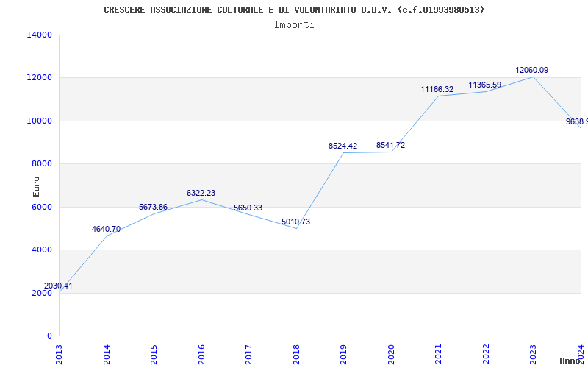The image size is (588, 368).
Task: Click the x-axis year 2015
Action: pyautogui.click(x=154, y=355)
